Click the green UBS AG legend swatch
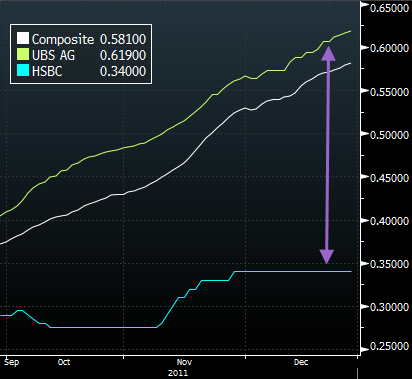412x379 pixels. (23, 54)
